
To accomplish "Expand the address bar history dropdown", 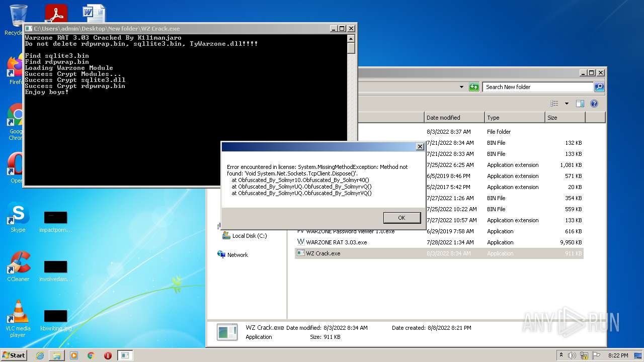I will [461, 87].
